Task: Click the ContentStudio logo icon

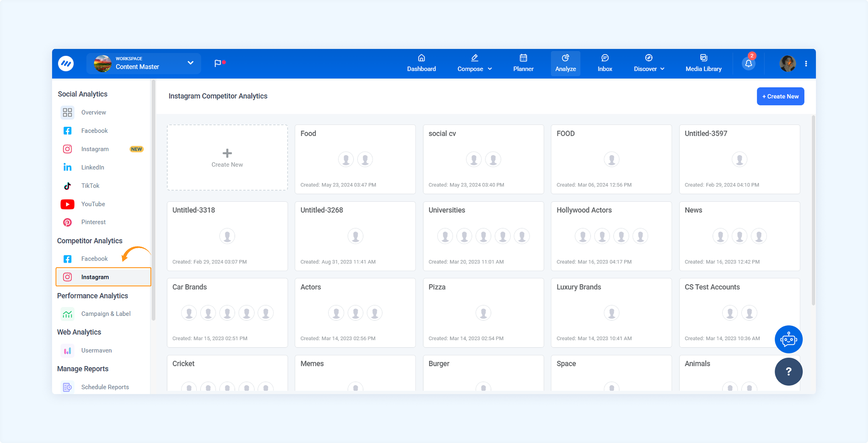Action: coord(66,63)
